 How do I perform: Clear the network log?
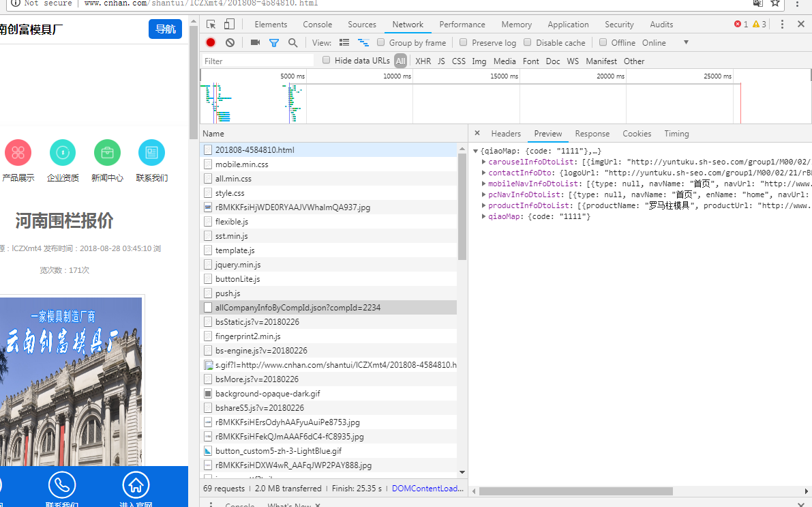[x=230, y=42]
